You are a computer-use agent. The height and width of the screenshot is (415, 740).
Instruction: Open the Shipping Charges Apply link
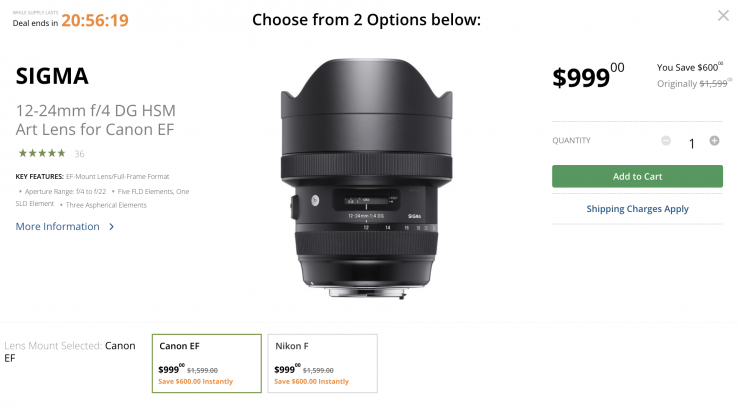click(637, 209)
